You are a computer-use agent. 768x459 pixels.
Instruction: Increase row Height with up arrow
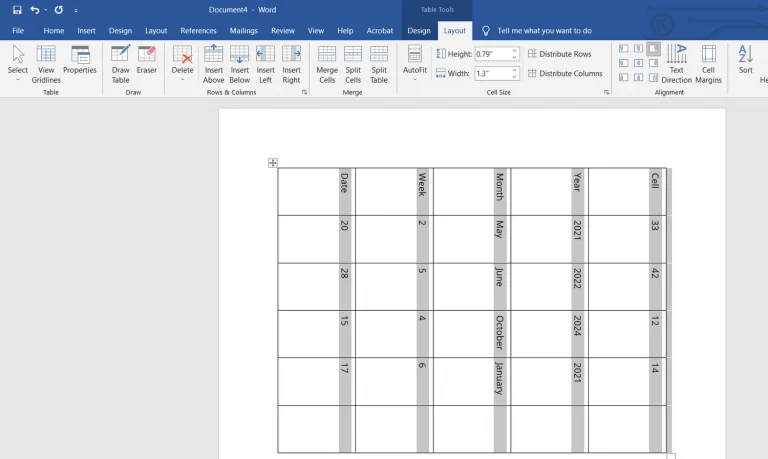[514, 50]
